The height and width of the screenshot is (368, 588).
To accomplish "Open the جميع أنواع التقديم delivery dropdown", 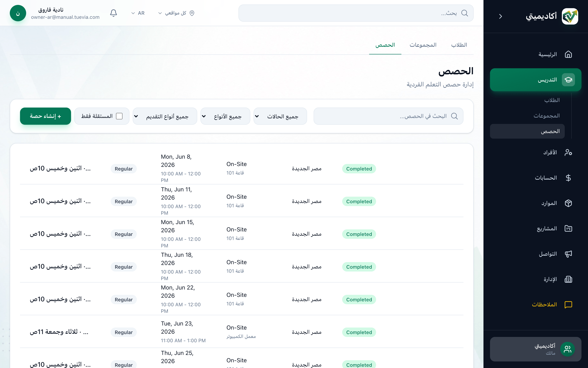I will [165, 116].
